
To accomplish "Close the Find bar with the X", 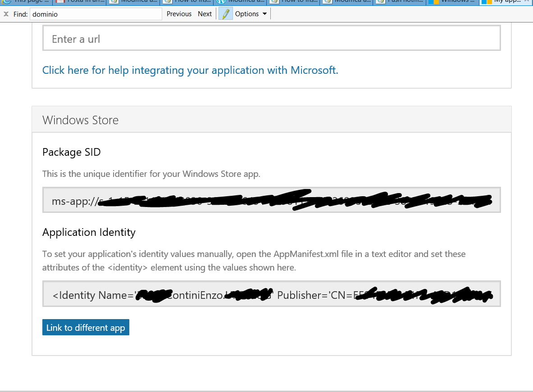I will [6, 14].
